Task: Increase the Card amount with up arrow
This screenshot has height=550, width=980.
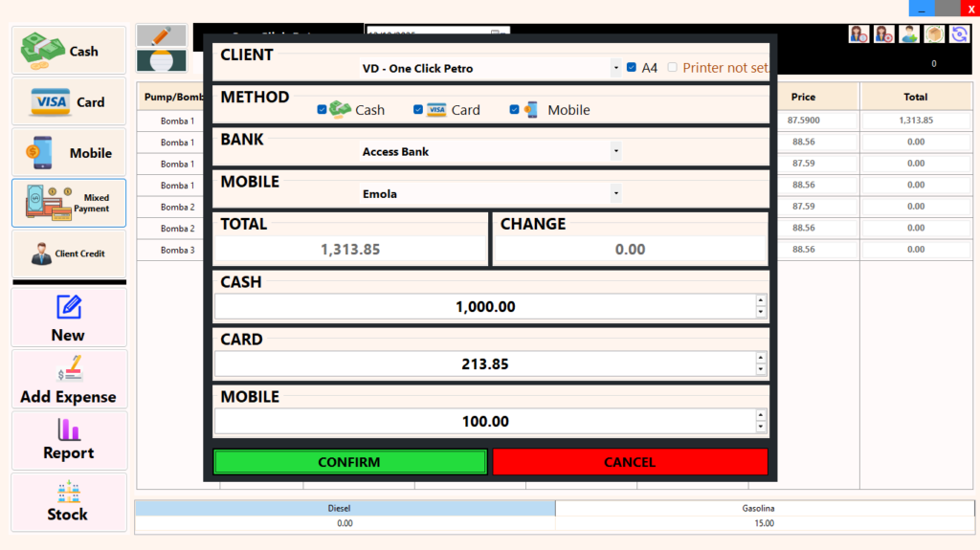Action: click(761, 358)
